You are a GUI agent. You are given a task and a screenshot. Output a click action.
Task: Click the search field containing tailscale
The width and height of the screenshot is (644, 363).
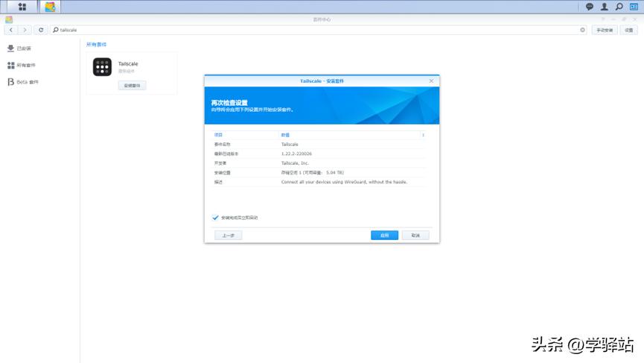click(319, 30)
